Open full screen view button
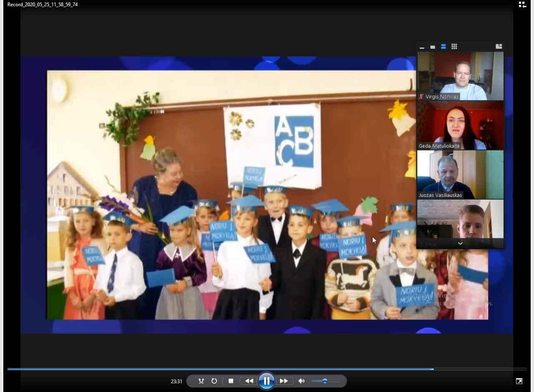534x392 pixels. [x=519, y=381]
